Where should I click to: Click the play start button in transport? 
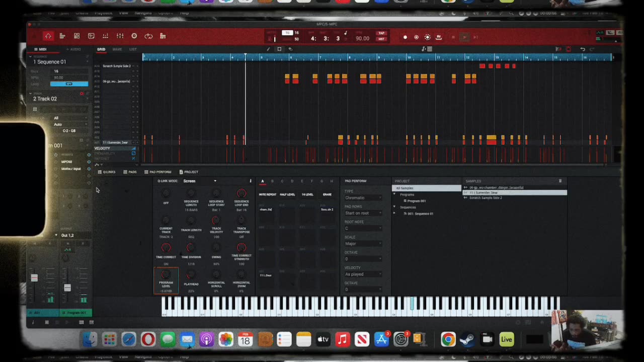[x=475, y=37]
